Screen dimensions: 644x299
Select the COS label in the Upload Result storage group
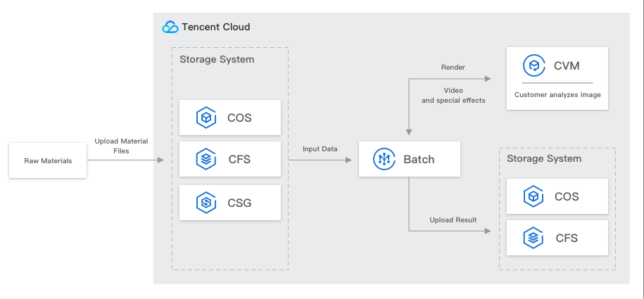(567, 197)
